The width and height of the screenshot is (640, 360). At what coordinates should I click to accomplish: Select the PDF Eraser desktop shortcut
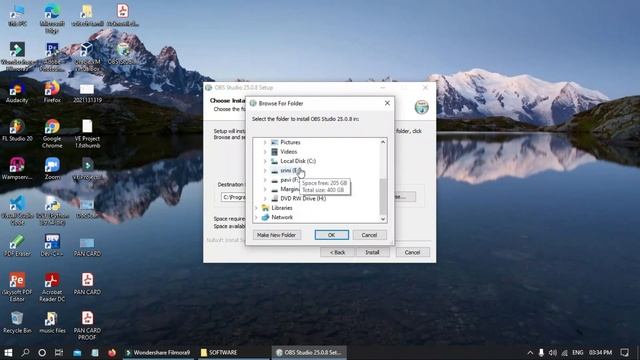(17, 246)
